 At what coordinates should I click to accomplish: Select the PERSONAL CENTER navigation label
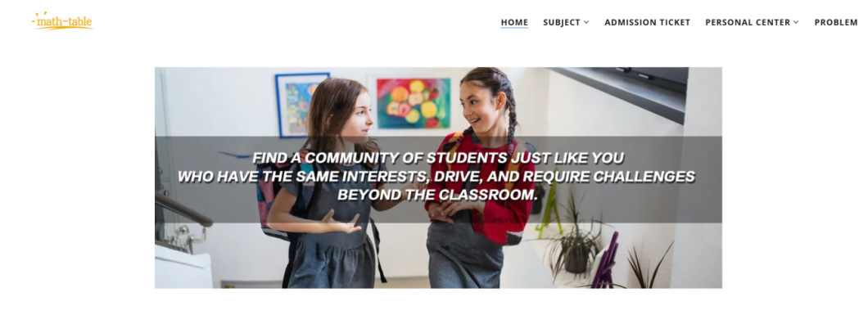point(748,23)
